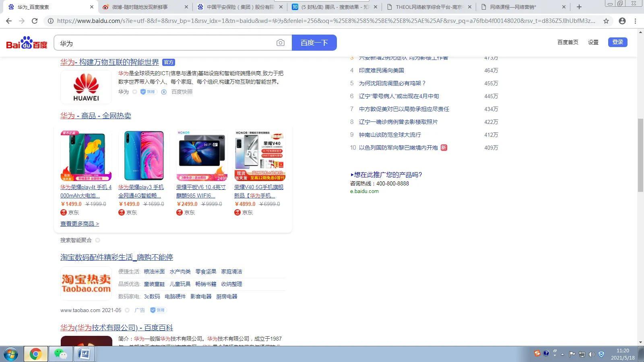
Task: Open 荣耀play3 手机 product image
Action: point(144,155)
